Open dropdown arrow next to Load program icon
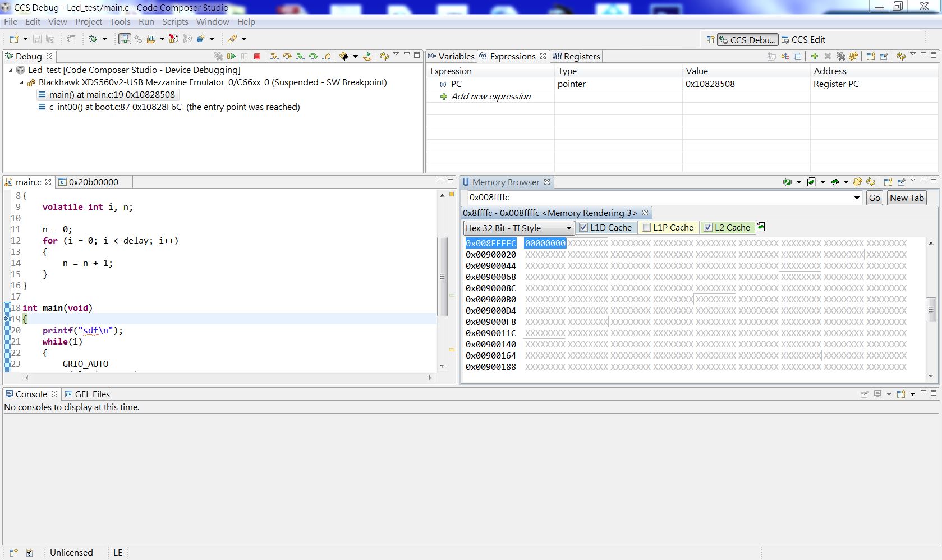 (x=162, y=39)
